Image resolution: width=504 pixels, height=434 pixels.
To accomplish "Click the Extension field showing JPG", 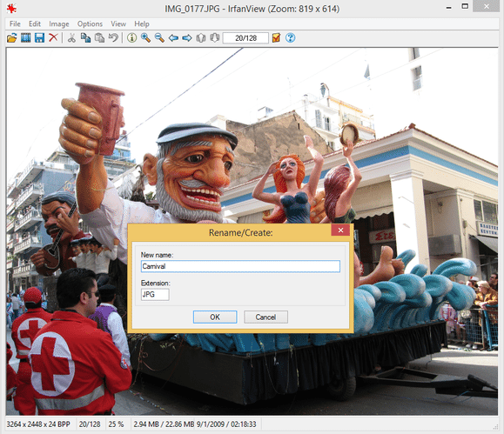I will point(155,295).
